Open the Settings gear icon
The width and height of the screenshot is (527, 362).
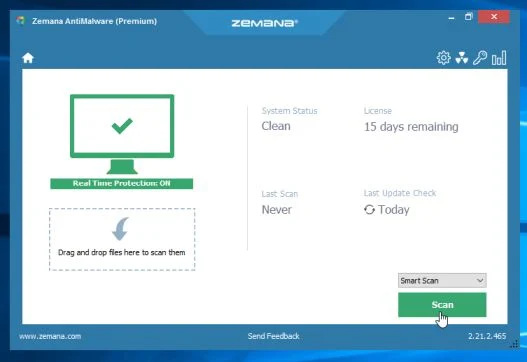[x=444, y=58]
